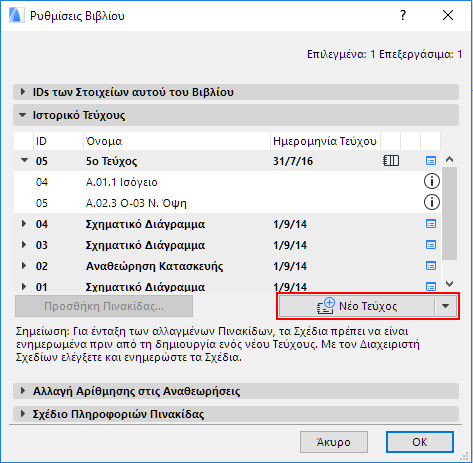Screen dimensions: 473x463
Task: Open the Νέο Τεύχος dropdown arrow
Action: tap(446, 306)
